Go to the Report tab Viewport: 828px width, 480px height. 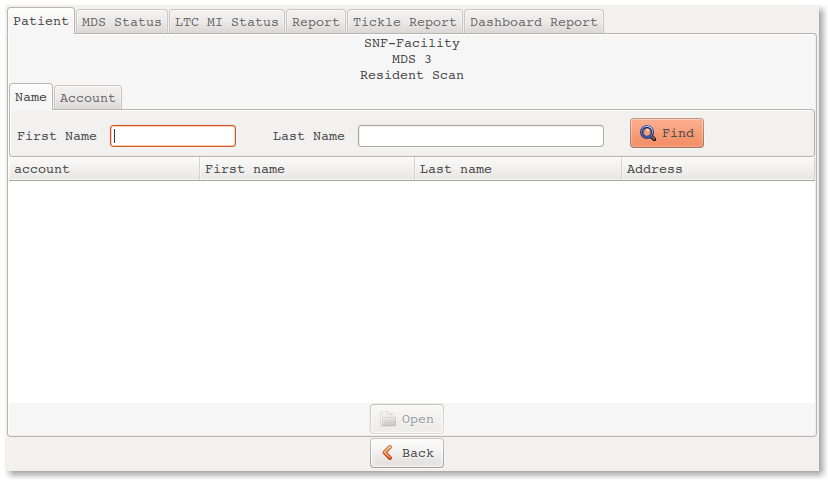316,22
